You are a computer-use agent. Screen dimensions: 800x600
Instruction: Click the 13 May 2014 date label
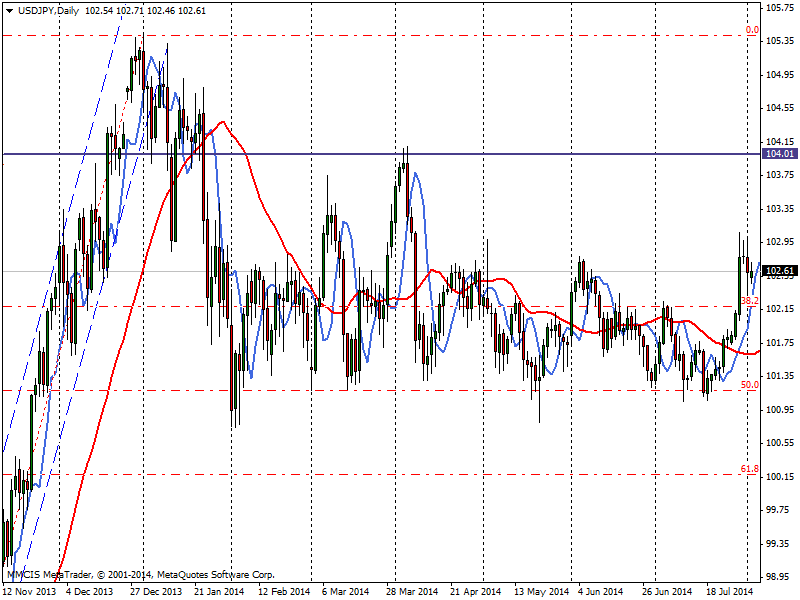pos(541,591)
